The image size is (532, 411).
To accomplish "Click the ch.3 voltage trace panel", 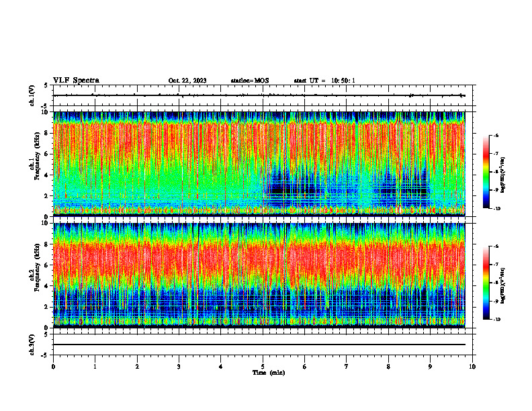I will tap(263, 345).
